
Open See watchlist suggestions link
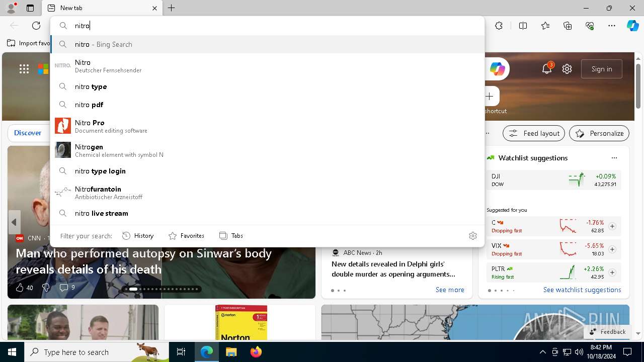[x=582, y=290]
